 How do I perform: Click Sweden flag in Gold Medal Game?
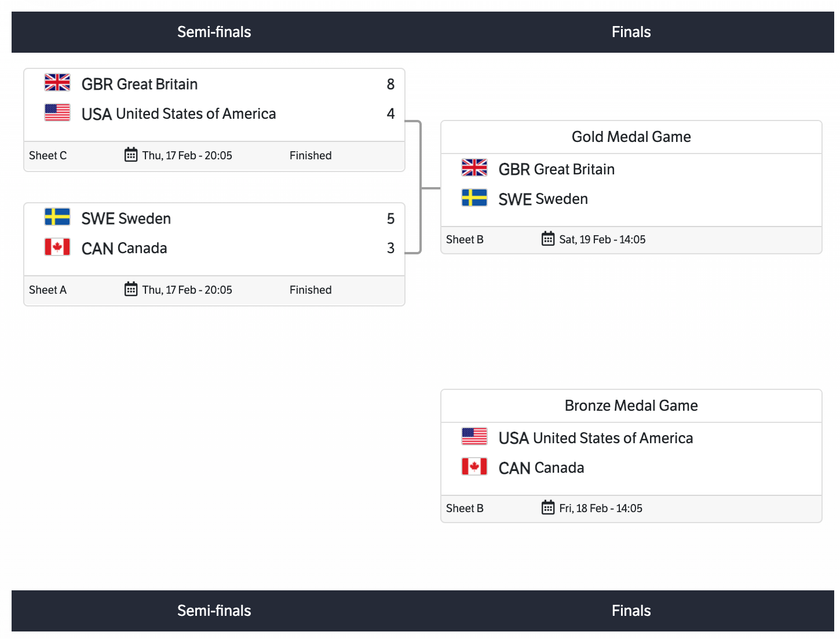(474, 198)
